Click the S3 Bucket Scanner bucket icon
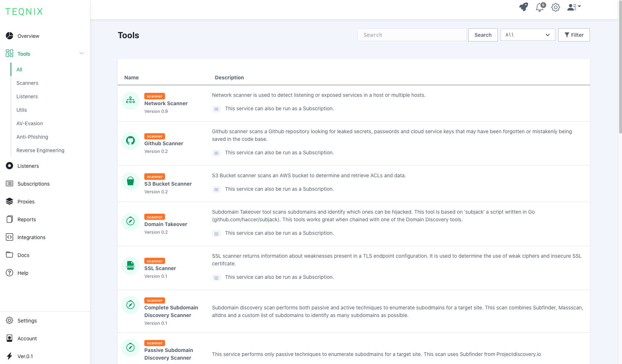This screenshot has width=622, height=364. point(130,181)
